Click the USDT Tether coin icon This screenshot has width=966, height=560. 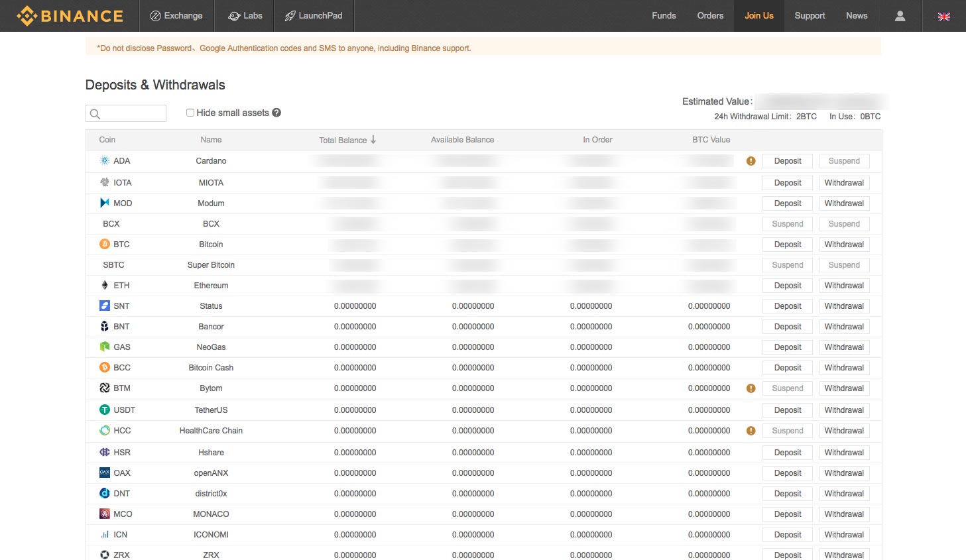click(x=104, y=410)
